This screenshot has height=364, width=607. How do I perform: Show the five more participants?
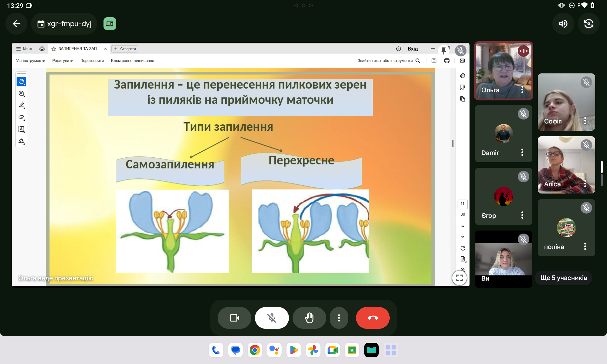click(x=564, y=278)
